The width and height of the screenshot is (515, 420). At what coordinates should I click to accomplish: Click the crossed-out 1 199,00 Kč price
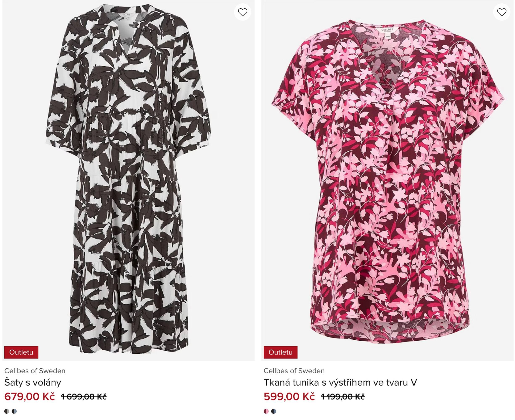[x=343, y=397]
